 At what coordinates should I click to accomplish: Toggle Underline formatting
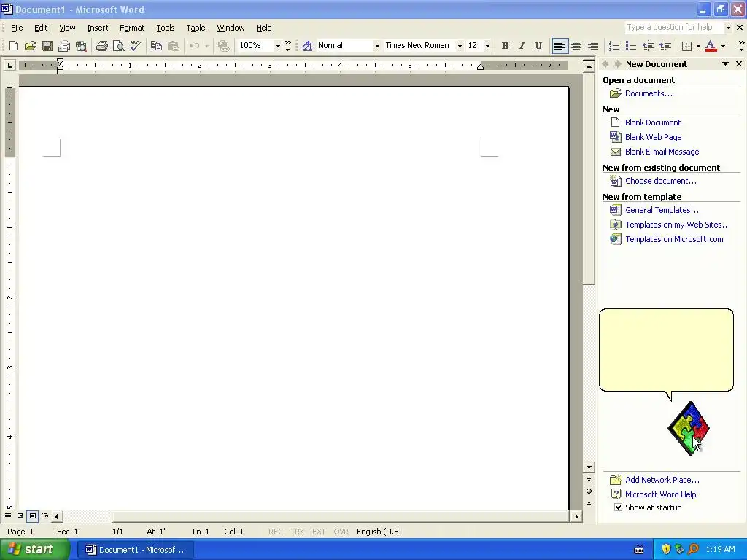538,46
